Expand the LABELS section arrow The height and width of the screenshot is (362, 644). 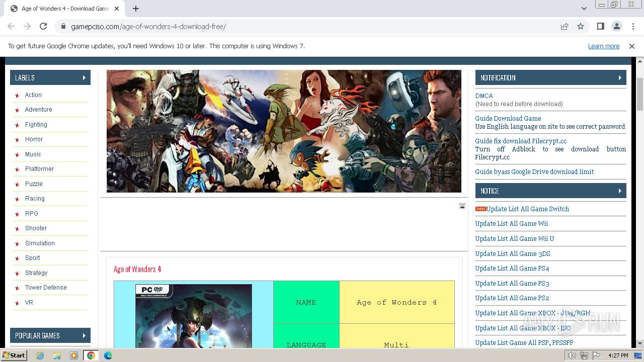(x=84, y=77)
